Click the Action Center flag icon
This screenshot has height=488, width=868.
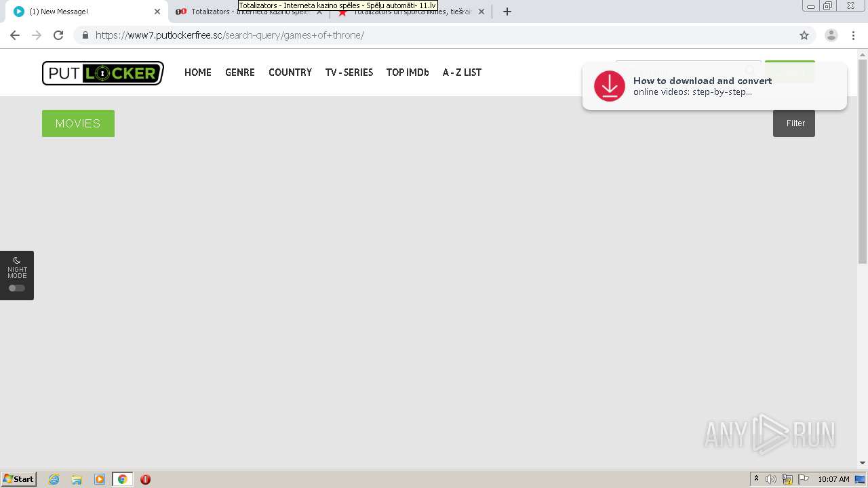click(804, 479)
